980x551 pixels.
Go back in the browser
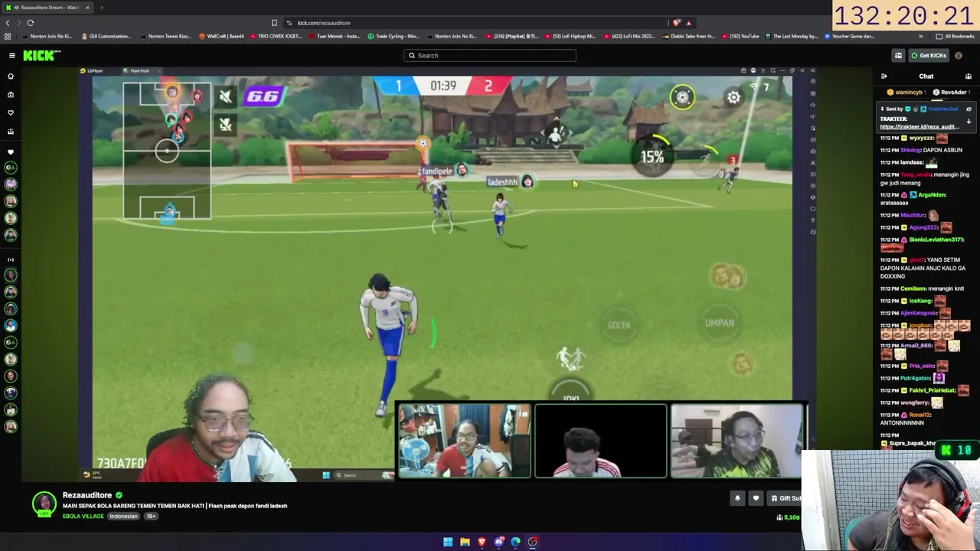click(8, 23)
